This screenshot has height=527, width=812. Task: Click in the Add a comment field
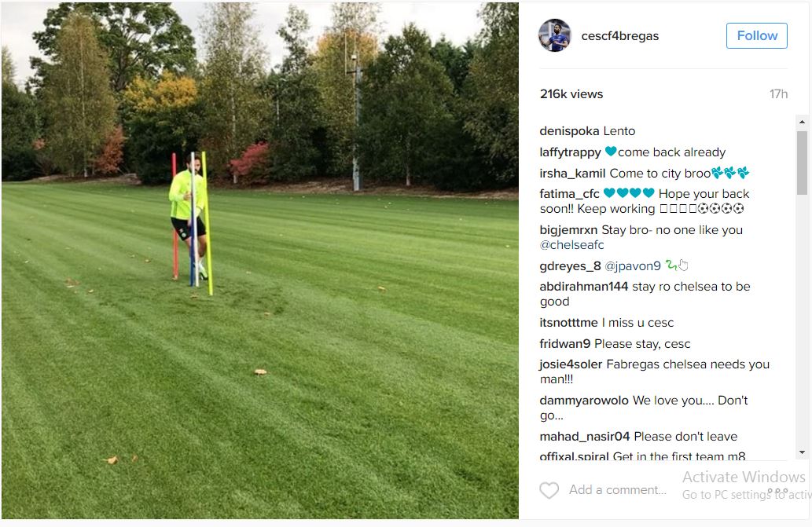pos(618,490)
